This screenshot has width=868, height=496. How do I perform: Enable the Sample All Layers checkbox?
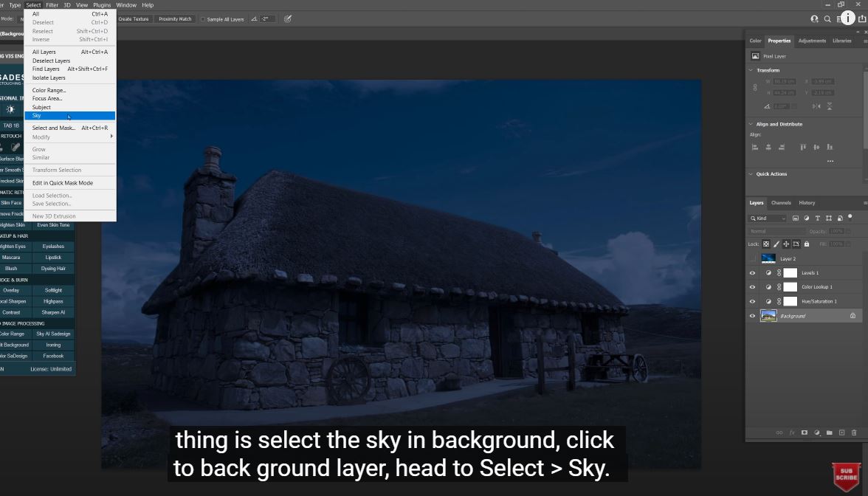(x=203, y=19)
